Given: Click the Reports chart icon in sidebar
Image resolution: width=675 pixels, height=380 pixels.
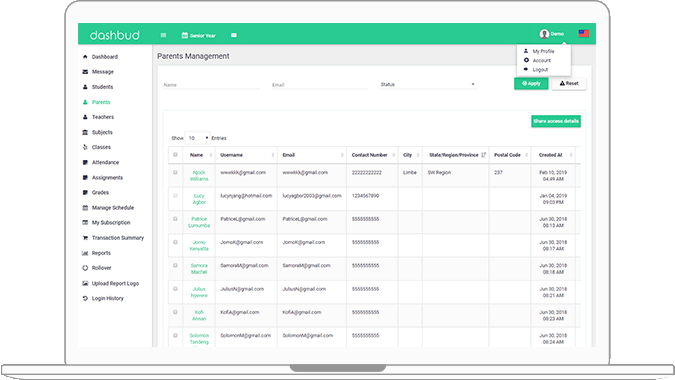Looking at the screenshot, I should (x=85, y=253).
